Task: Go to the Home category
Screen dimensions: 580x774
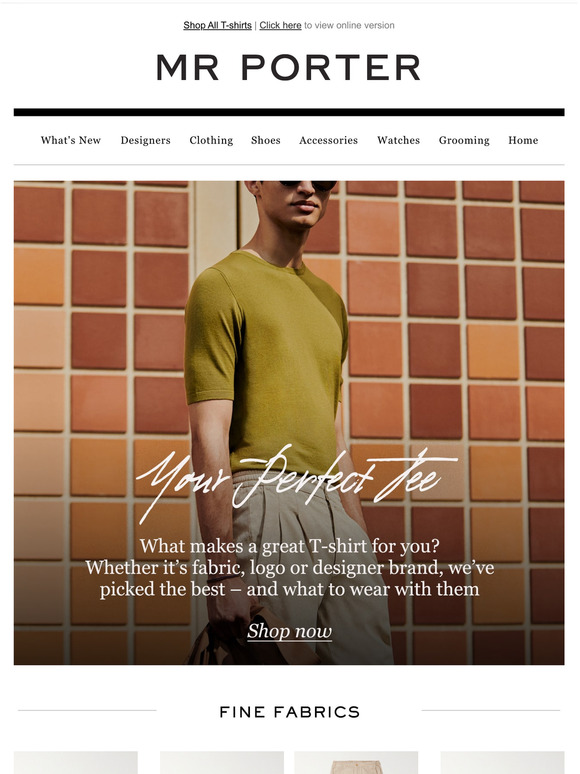Action: click(523, 140)
